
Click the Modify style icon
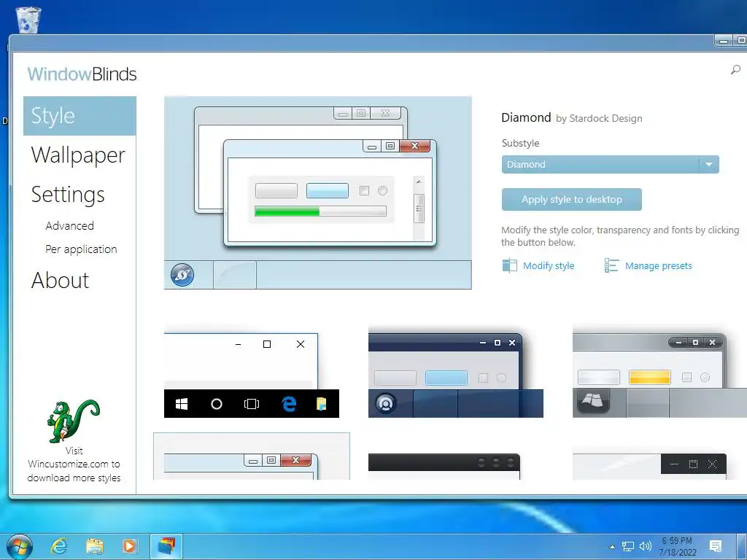point(509,265)
